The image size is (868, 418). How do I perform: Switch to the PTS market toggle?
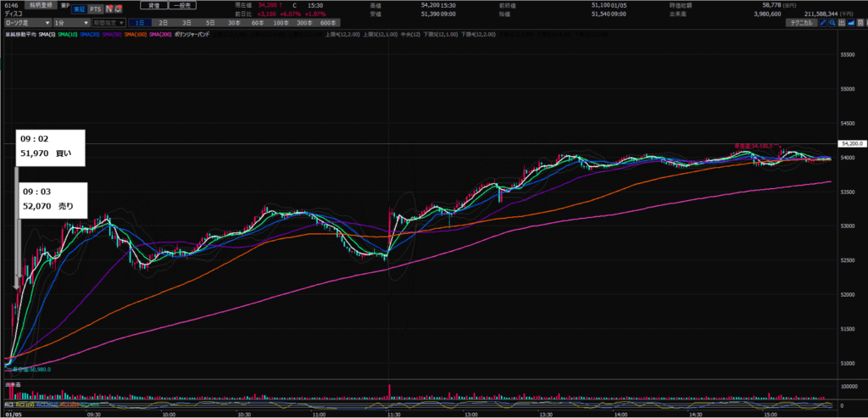[x=96, y=8]
